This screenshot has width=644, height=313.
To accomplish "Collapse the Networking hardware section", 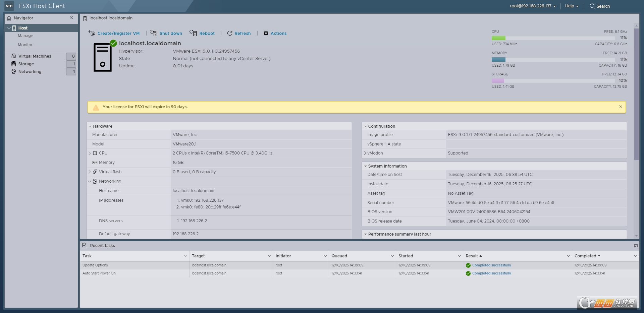I will pos(90,181).
